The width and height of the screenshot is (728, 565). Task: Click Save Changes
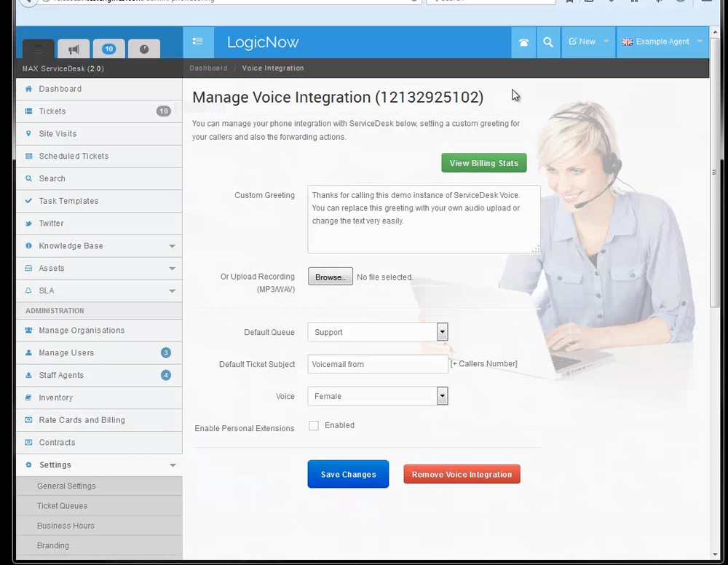click(x=348, y=474)
